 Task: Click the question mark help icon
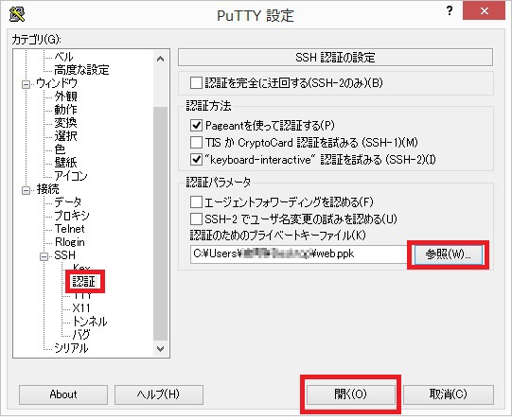tap(450, 11)
